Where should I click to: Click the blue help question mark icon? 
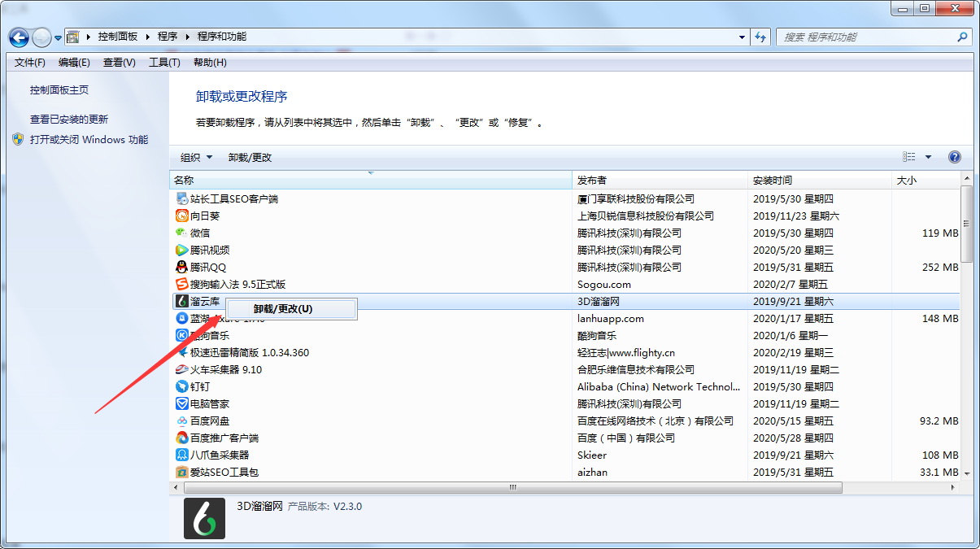click(x=955, y=157)
